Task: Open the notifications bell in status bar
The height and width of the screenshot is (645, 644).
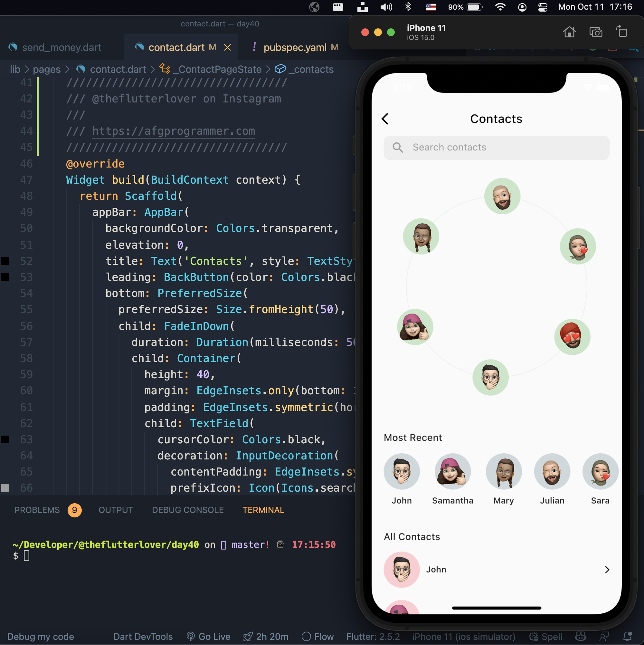Action: [x=627, y=636]
